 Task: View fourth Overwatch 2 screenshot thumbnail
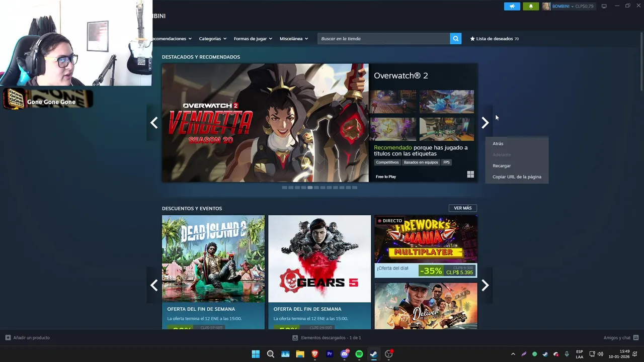coord(447,129)
